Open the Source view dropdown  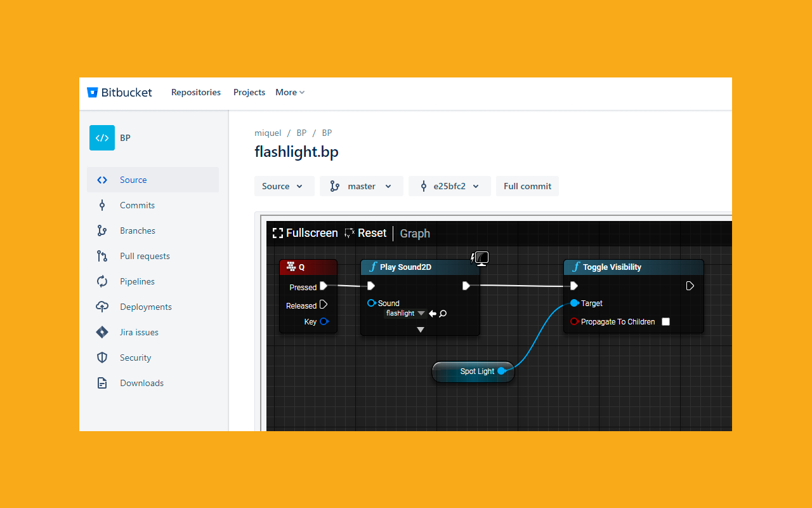[x=284, y=186]
